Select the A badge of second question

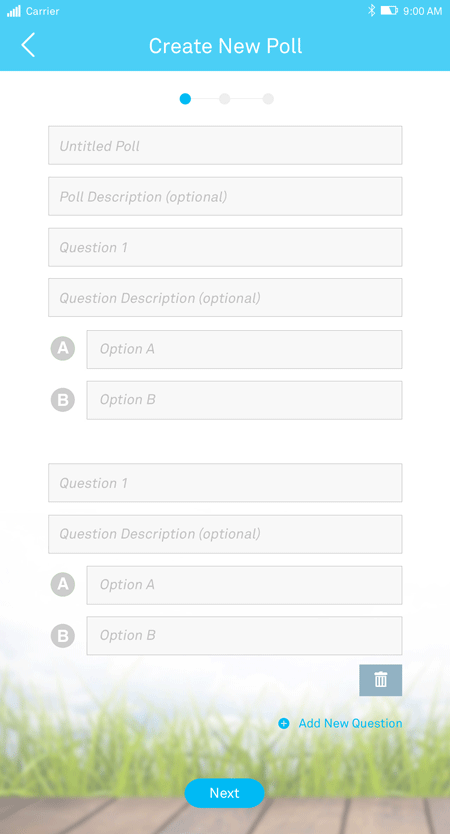point(63,585)
